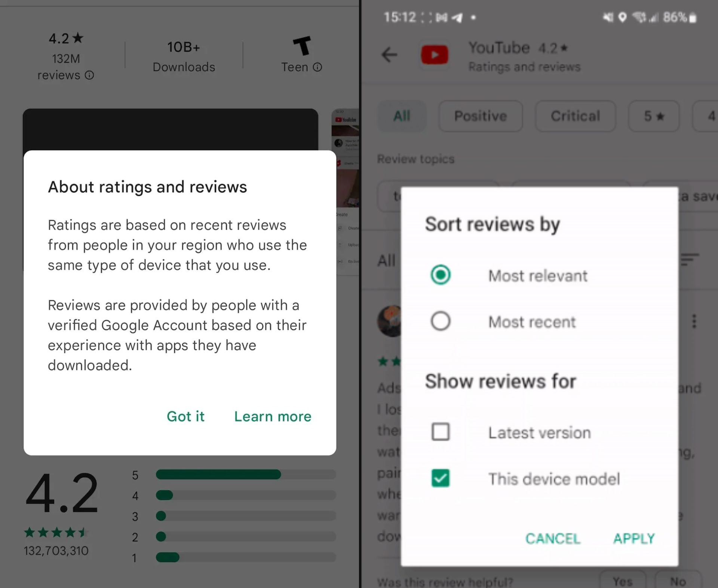Image resolution: width=718 pixels, height=588 pixels.
Task: Select the Most relevant radio button
Action: click(440, 275)
